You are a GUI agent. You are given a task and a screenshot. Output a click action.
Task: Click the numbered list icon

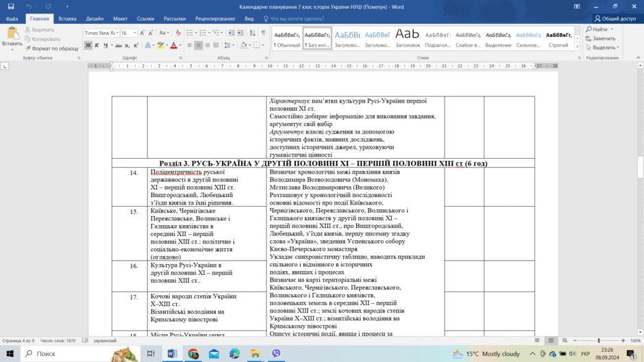[x=203, y=33]
